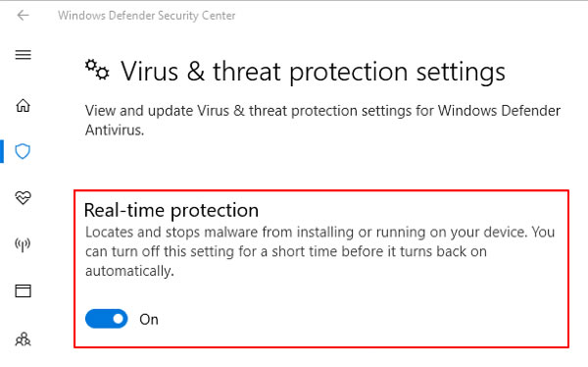Select the Virus & threat protection shield icon

(x=23, y=151)
